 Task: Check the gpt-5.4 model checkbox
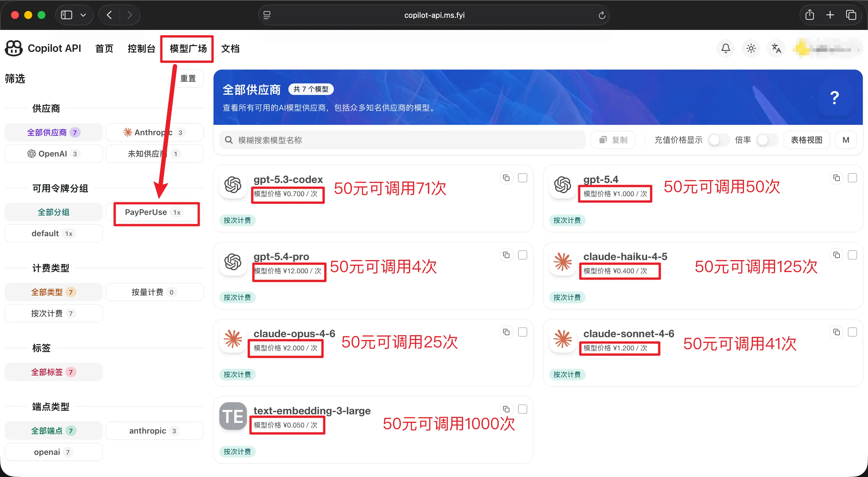tap(852, 178)
